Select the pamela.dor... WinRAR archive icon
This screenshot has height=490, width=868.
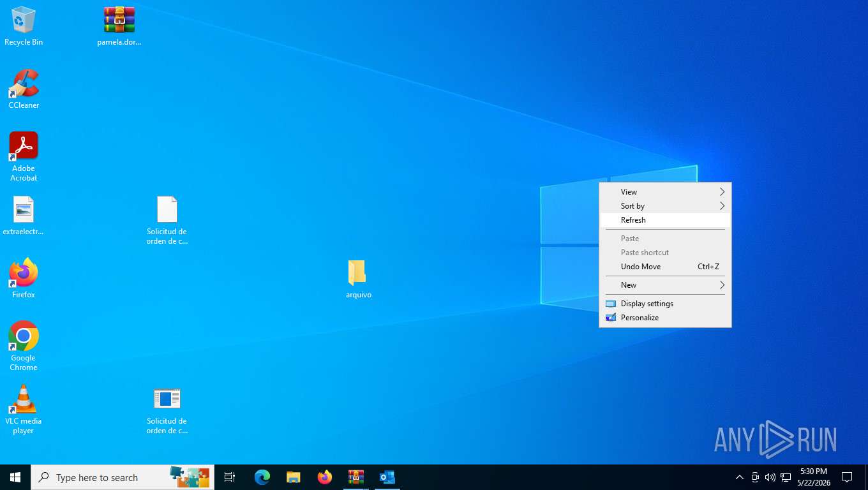[x=119, y=26]
